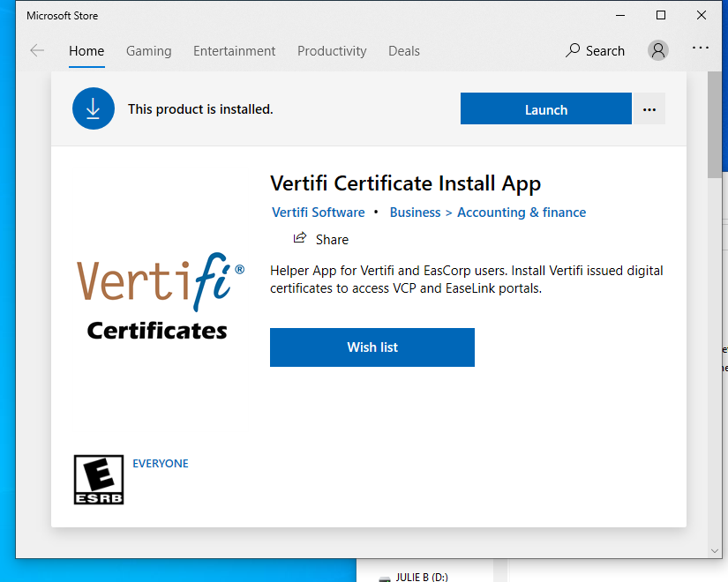Minimize the Microsoft Store window

pyautogui.click(x=620, y=15)
